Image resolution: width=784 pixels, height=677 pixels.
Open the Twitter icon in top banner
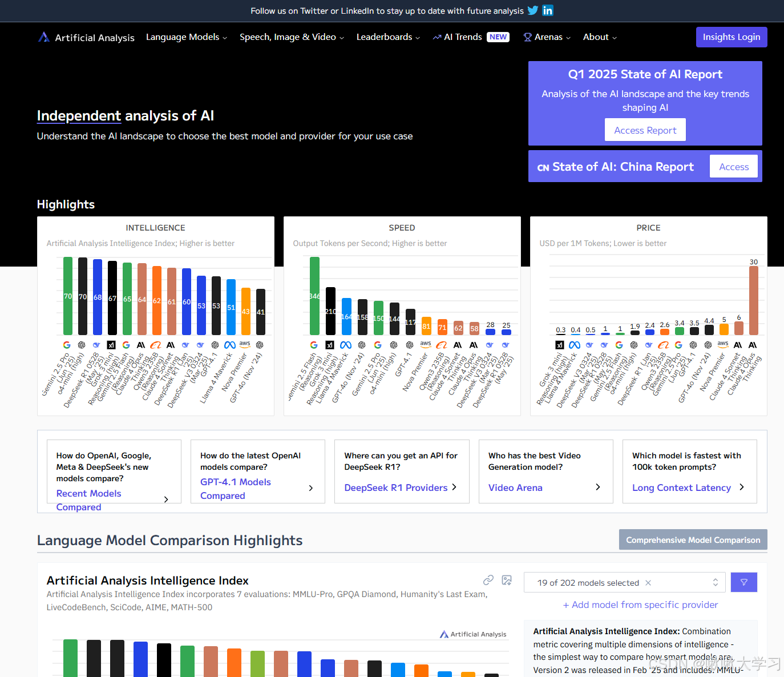pyautogui.click(x=533, y=10)
